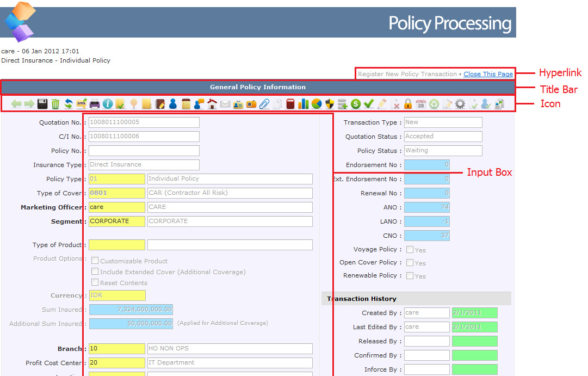Click the orange padlock icon
This screenshot has width=588, height=376.
pyautogui.click(x=408, y=103)
